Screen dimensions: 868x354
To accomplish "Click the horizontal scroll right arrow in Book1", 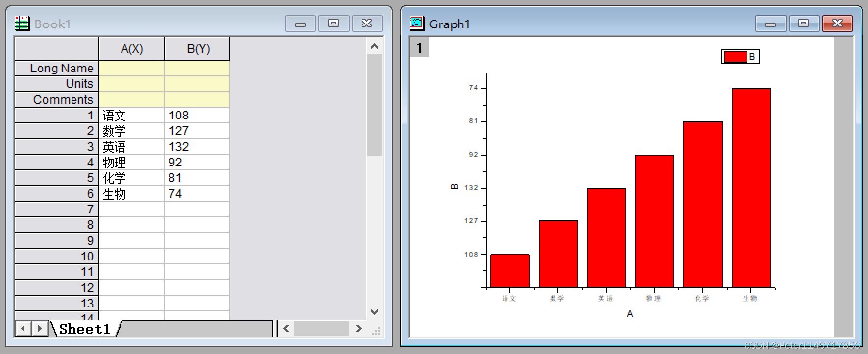I will [x=359, y=329].
